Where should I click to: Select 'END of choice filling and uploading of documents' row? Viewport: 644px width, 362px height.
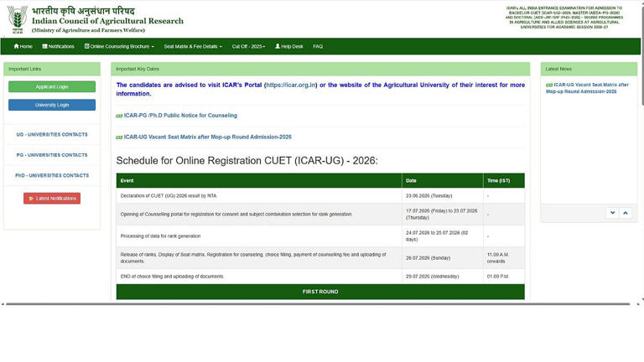pyautogui.click(x=320, y=277)
